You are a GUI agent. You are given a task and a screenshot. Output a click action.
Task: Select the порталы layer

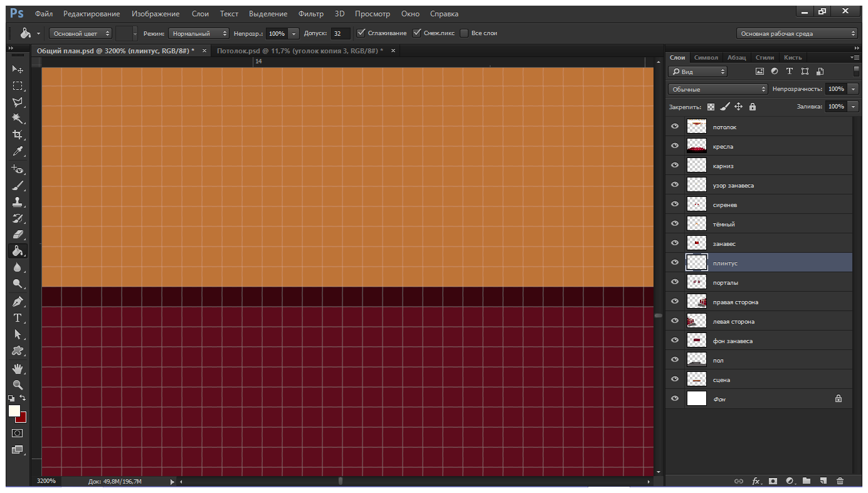(759, 282)
